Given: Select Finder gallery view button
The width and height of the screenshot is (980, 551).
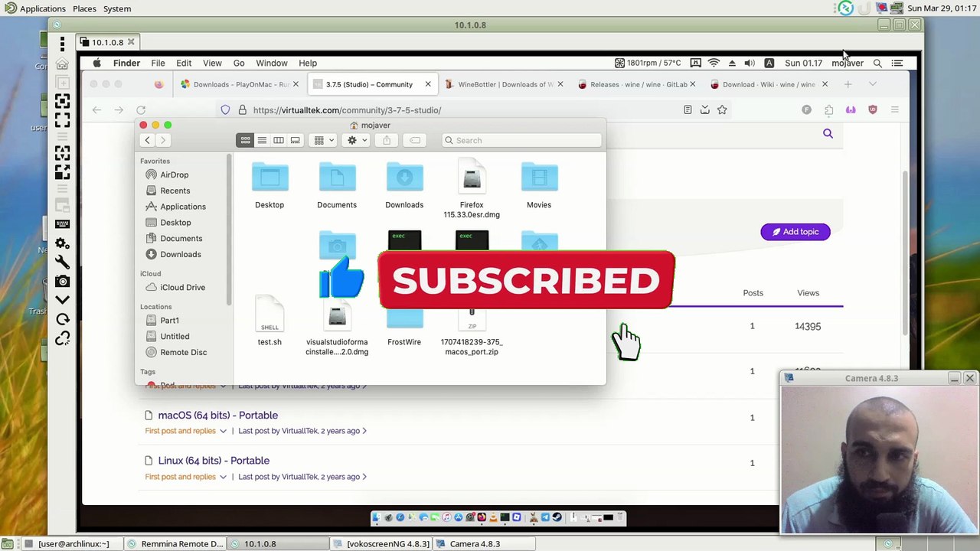Looking at the screenshot, I should click(x=295, y=140).
